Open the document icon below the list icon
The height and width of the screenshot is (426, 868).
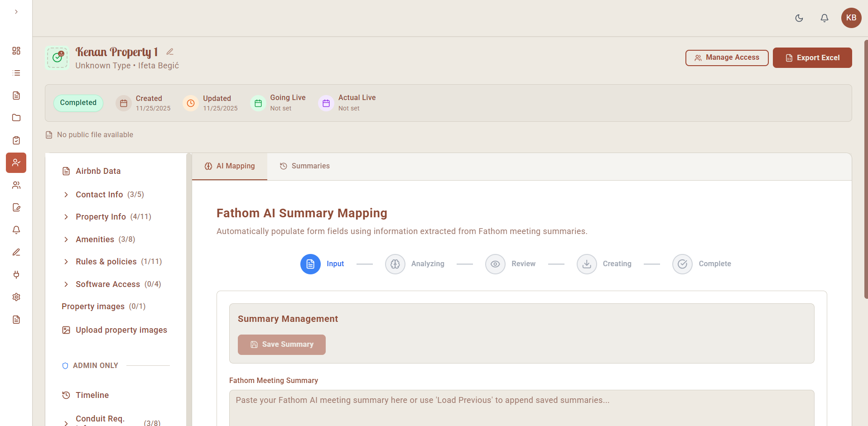(16, 96)
